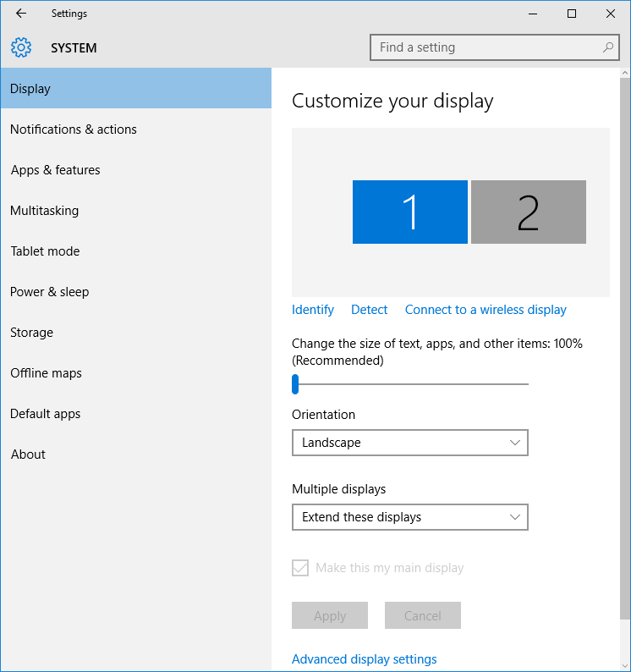Open the Orientation dropdown
The width and height of the screenshot is (631, 672).
coord(409,443)
